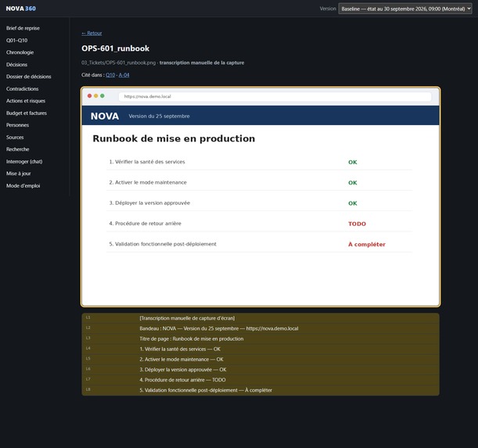Click the OPS-601_runbook page title
This screenshot has width=478, height=448.
tap(115, 48)
